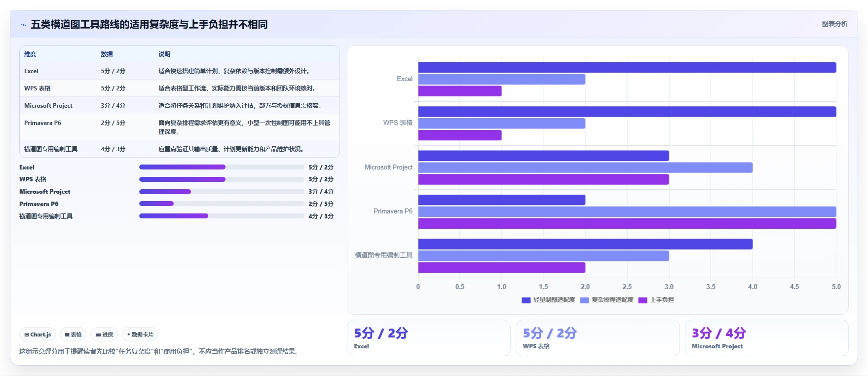Click 横道图专用编制工具's purple 上手负担 chart bar
868x376 pixels.
click(x=502, y=268)
